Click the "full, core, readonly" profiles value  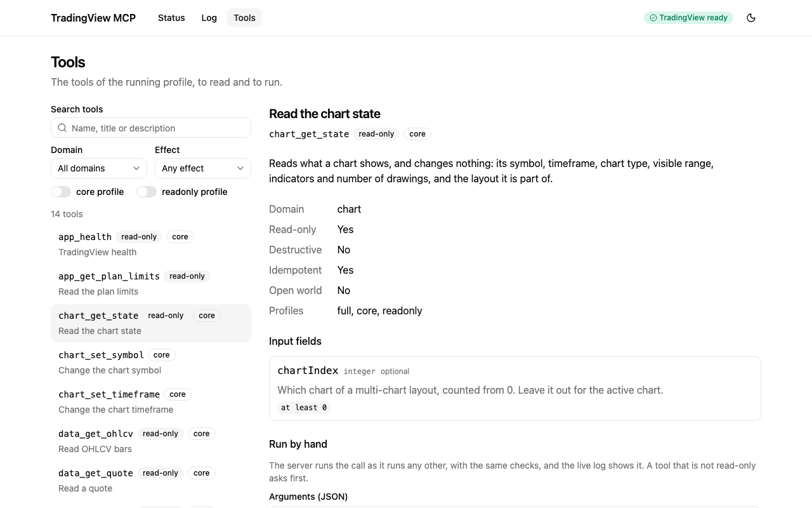point(379,311)
